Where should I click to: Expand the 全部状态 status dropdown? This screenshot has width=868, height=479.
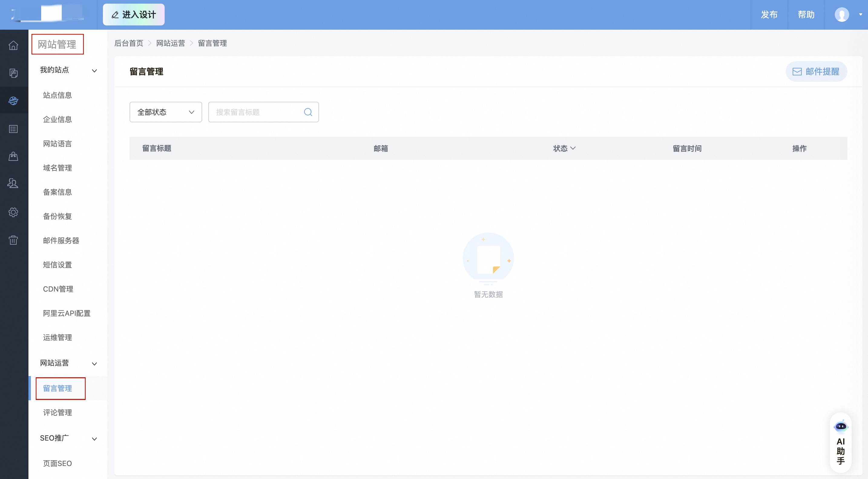click(x=165, y=112)
